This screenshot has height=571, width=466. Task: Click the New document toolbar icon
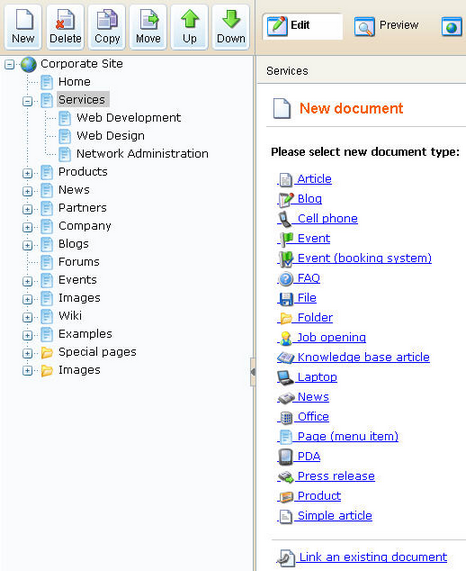[24, 19]
